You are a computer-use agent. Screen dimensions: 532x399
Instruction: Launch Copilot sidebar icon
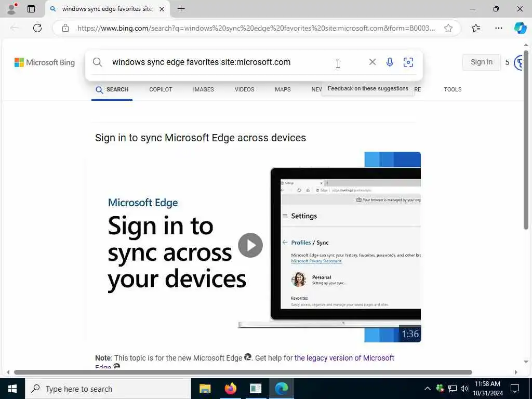point(520,28)
